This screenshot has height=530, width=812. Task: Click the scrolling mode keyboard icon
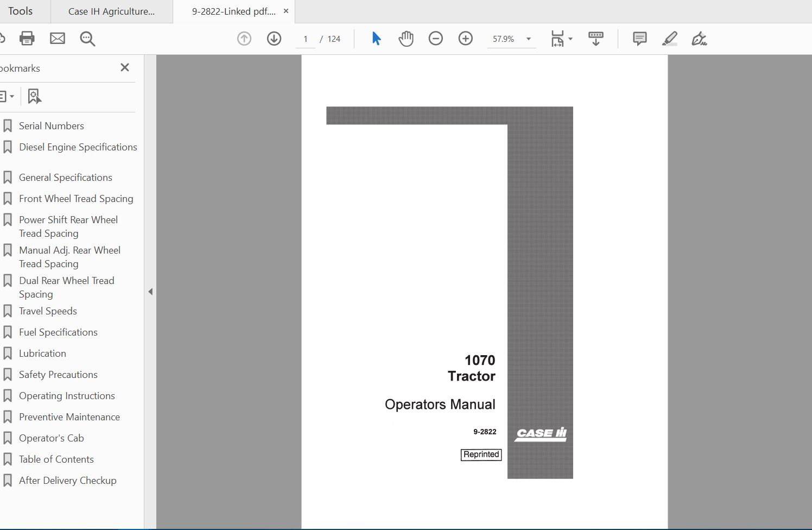click(596, 39)
